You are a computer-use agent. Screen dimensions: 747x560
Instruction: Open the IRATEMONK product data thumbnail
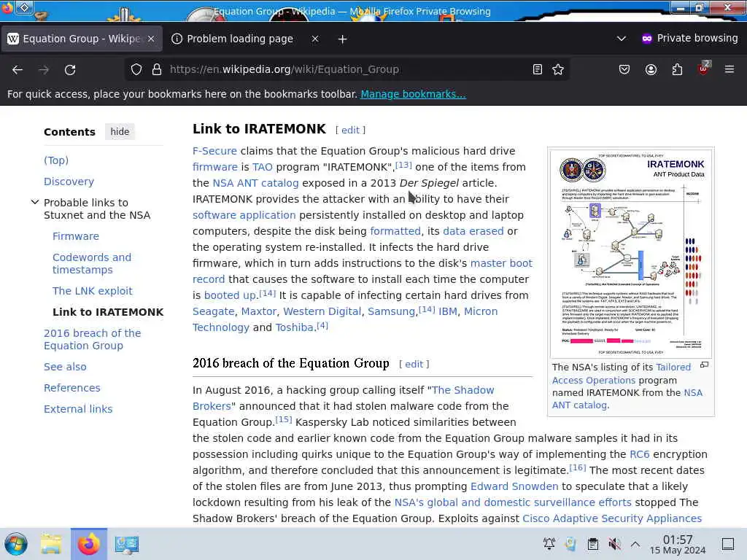(x=631, y=253)
